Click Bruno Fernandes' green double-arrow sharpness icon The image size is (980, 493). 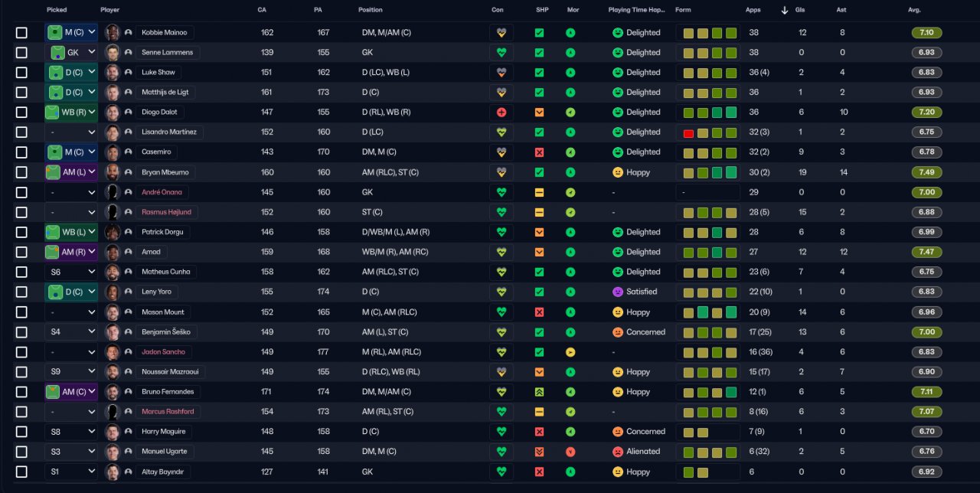pos(539,392)
